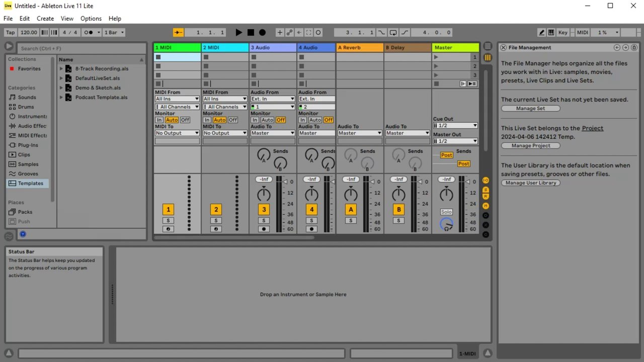This screenshot has width=644, height=362.
Task: Close the File Management help view
Action: tap(503, 47)
